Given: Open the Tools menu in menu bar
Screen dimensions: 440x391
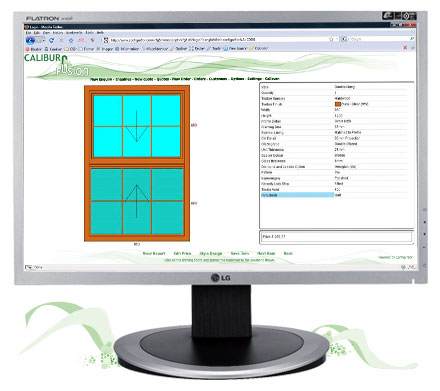Looking at the screenshot, I should coord(89,33).
